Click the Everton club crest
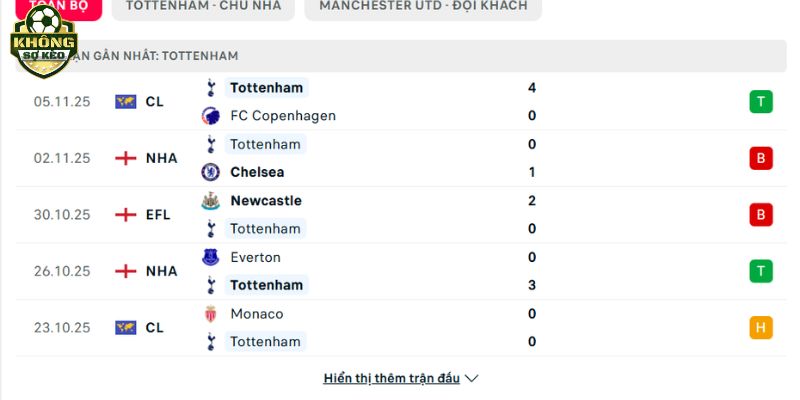 [x=210, y=257]
